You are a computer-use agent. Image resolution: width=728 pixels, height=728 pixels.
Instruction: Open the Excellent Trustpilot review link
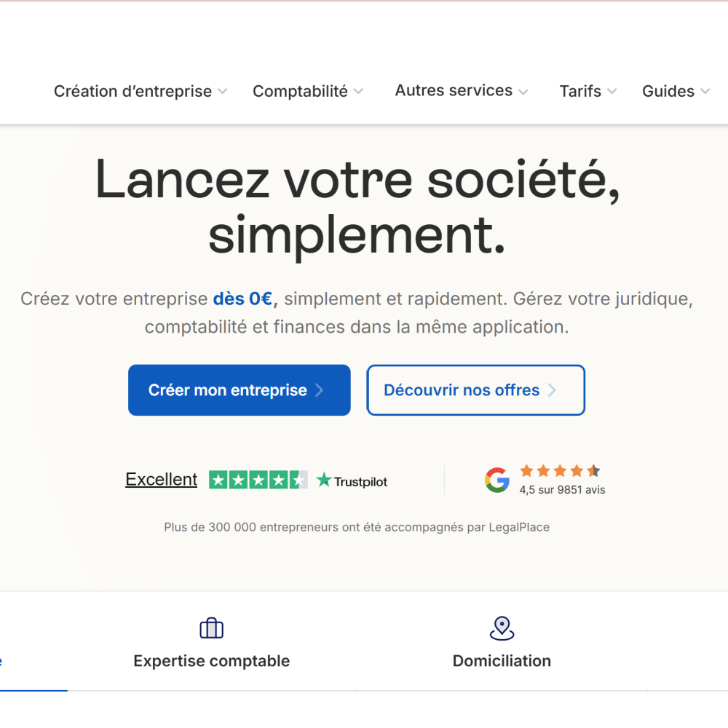click(x=161, y=479)
